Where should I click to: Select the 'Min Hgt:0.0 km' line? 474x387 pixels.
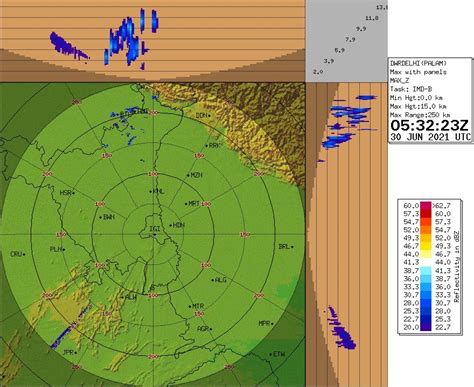(x=416, y=98)
